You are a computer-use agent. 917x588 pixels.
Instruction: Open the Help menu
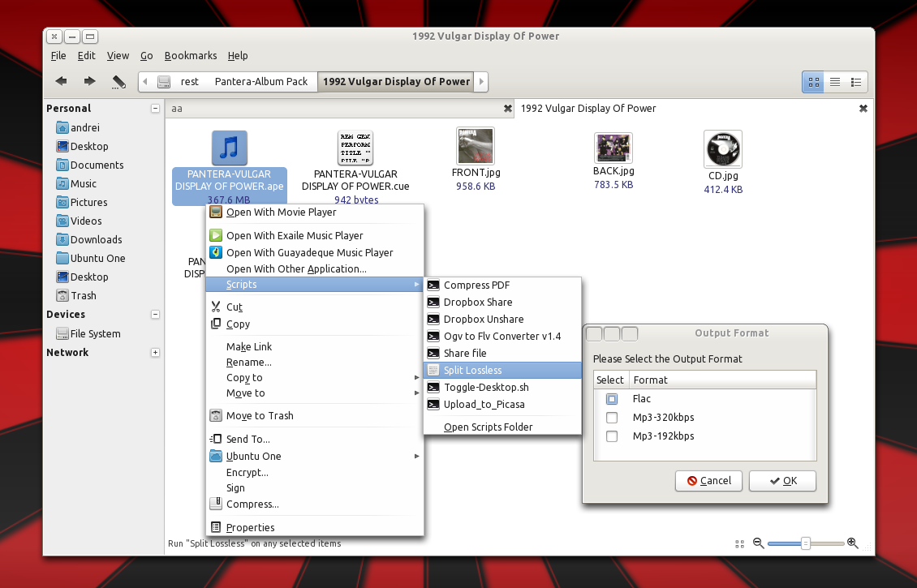[x=238, y=55]
